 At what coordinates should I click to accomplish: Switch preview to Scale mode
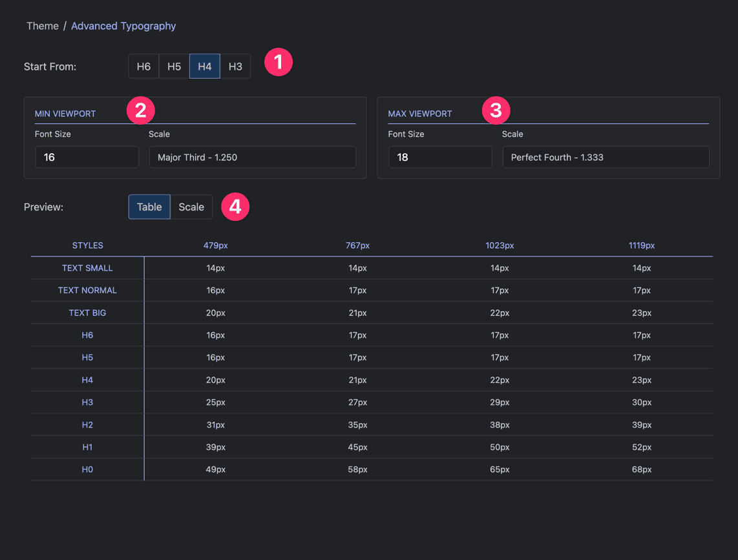point(191,207)
